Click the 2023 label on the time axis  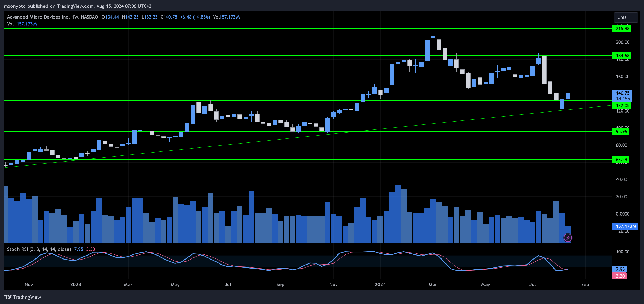coord(75,285)
